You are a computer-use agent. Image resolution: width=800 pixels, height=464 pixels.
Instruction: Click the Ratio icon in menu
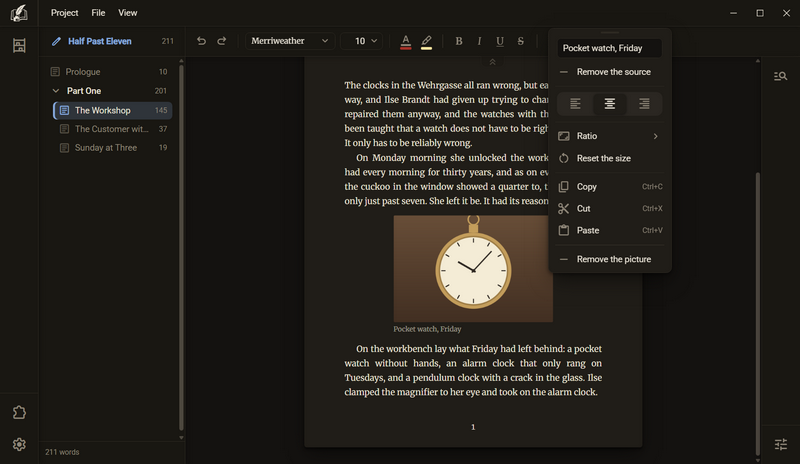[563, 136]
